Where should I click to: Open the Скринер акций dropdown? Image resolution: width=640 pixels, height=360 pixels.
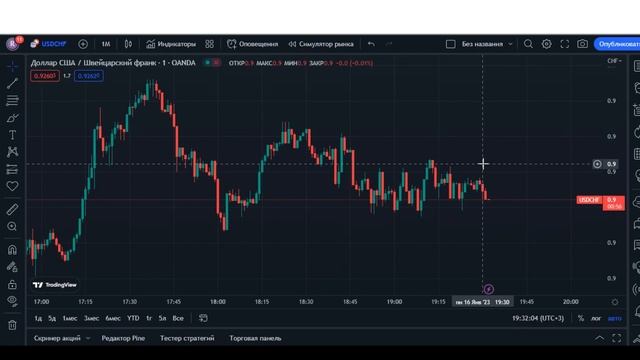click(x=62, y=338)
